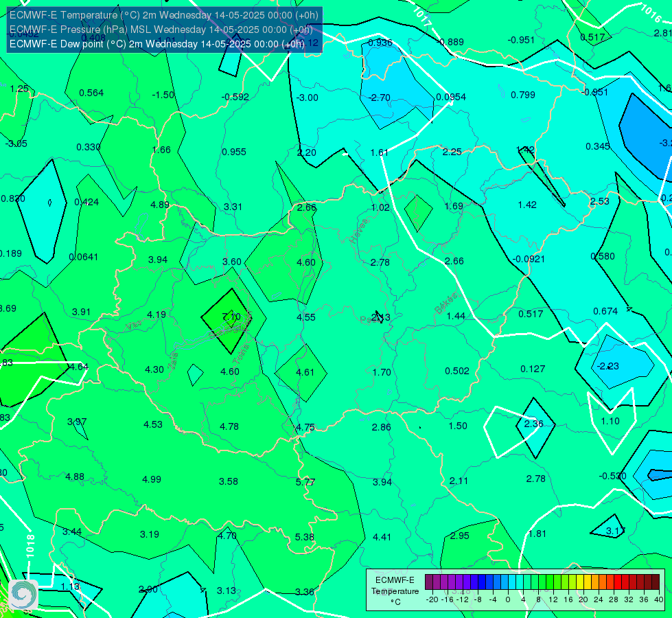
Task: Click the 2.86 grid value
Action: pyautogui.click(x=381, y=427)
